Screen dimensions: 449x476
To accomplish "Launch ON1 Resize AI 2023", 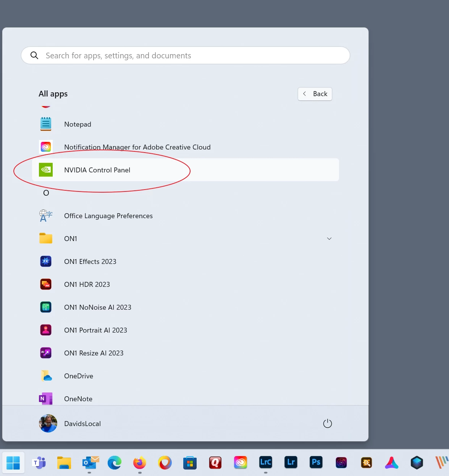I will coord(186,353).
